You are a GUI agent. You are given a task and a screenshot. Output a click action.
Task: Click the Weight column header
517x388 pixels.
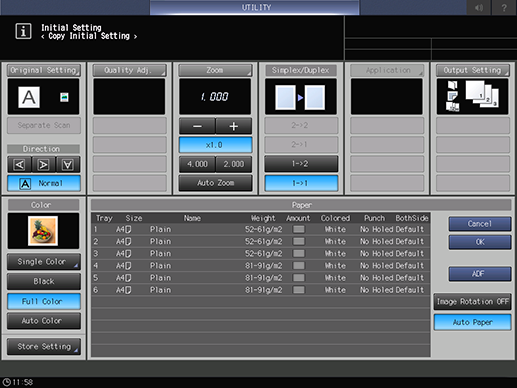pyautogui.click(x=263, y=218)
